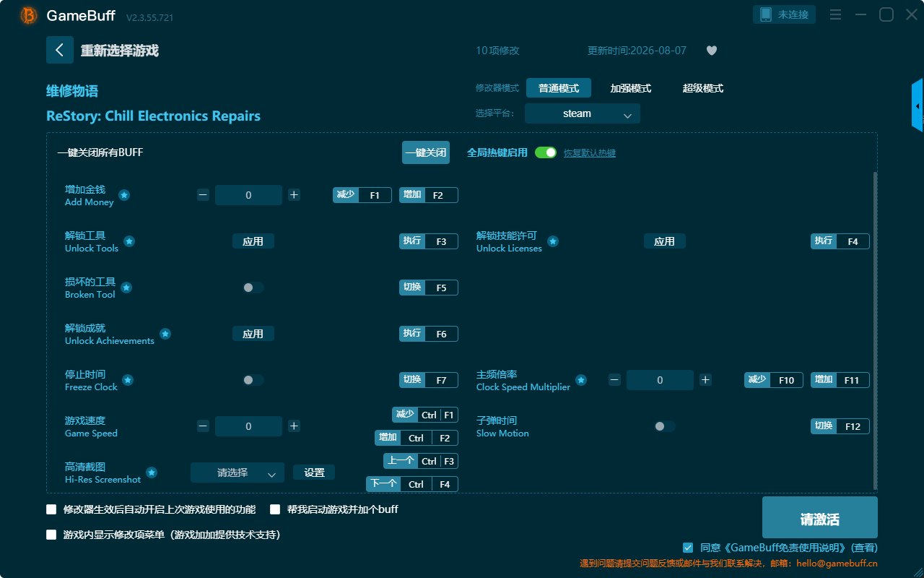Decrease Clock Speed Multiplier with minus
The height and width of the screenshot is (578, 924).
tap(614, 380)
